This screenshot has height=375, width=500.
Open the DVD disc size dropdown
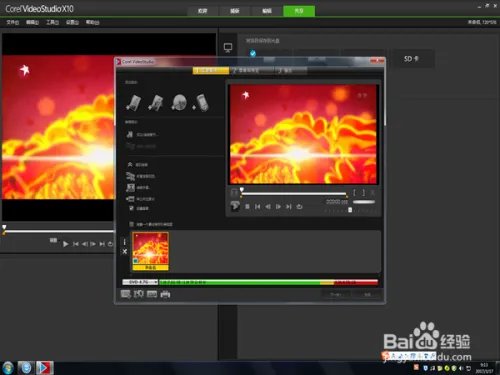click(140, 282)
